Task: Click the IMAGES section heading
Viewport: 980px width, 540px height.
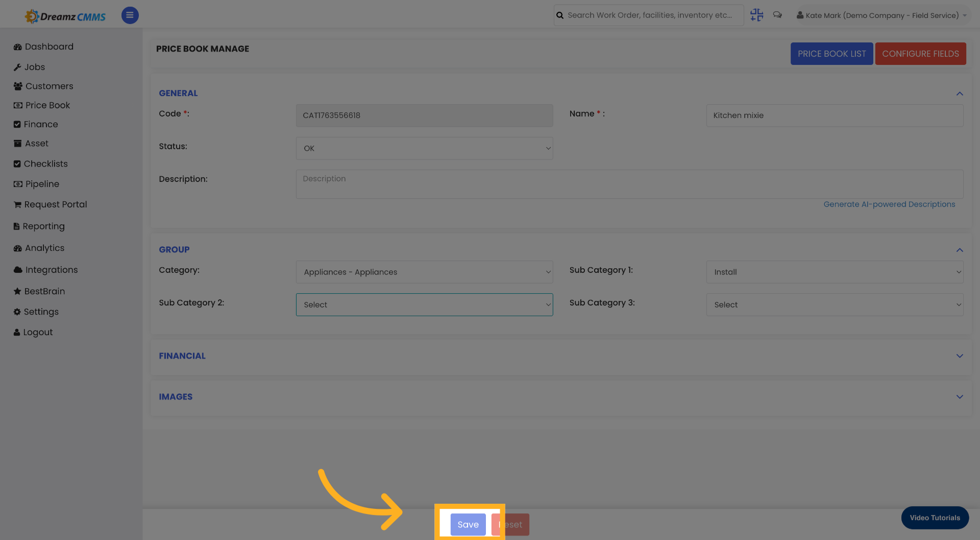Action: (x=176, y=397)
